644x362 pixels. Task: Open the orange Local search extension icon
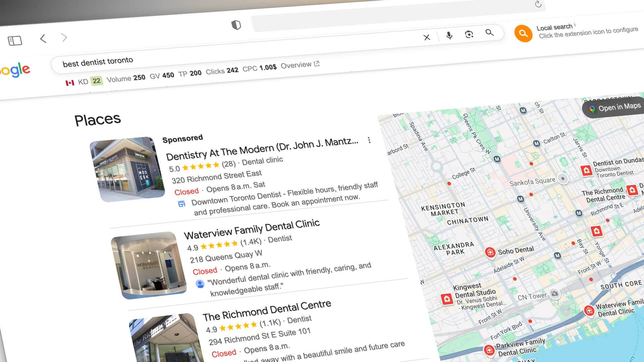tap(523, 34)
